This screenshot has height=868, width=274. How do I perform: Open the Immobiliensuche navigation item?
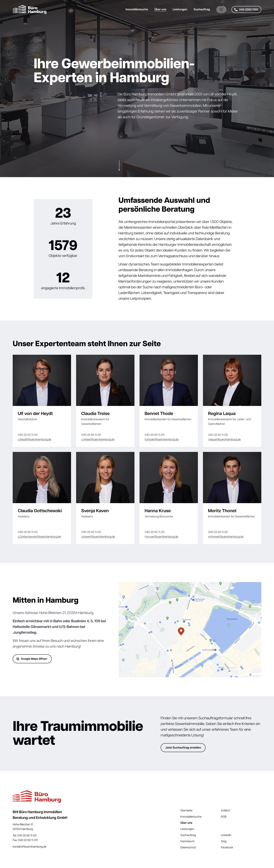coord(137,10)
